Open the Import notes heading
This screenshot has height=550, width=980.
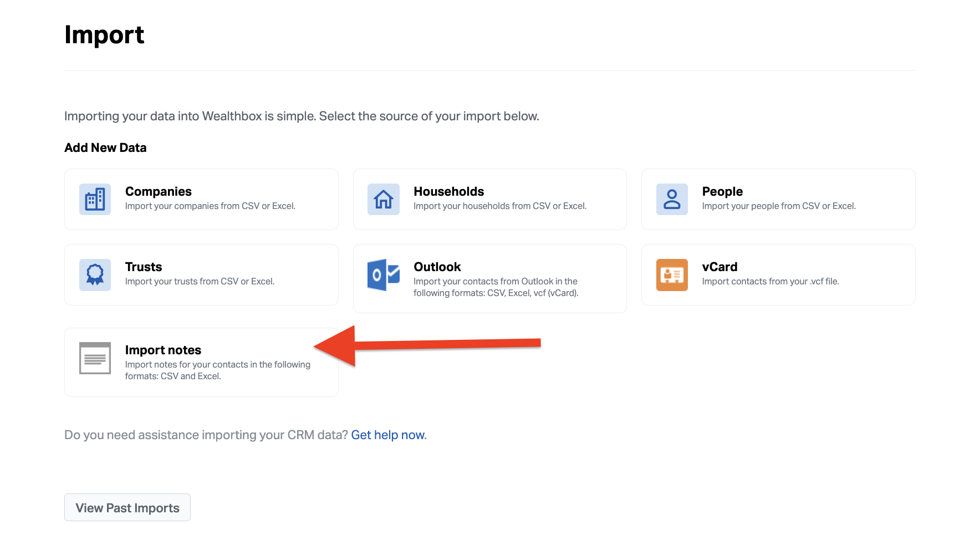163,350
